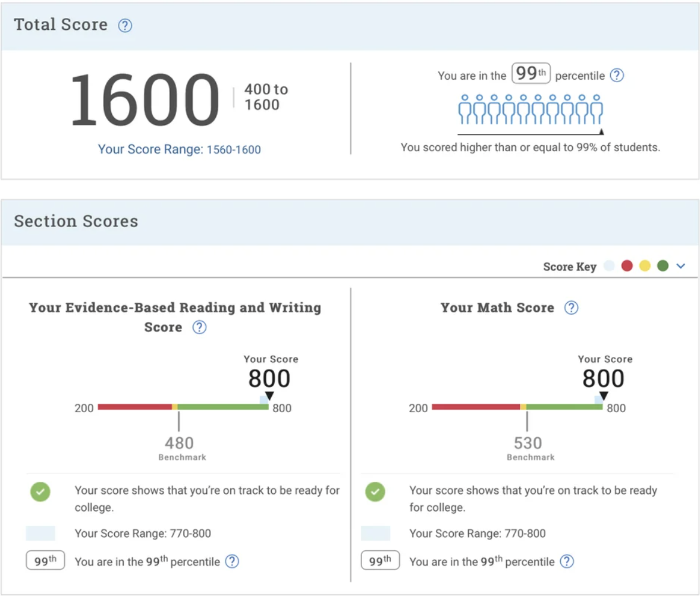
Task: Click Your Score Range: 1560-1600
Action: coord(179,149)
